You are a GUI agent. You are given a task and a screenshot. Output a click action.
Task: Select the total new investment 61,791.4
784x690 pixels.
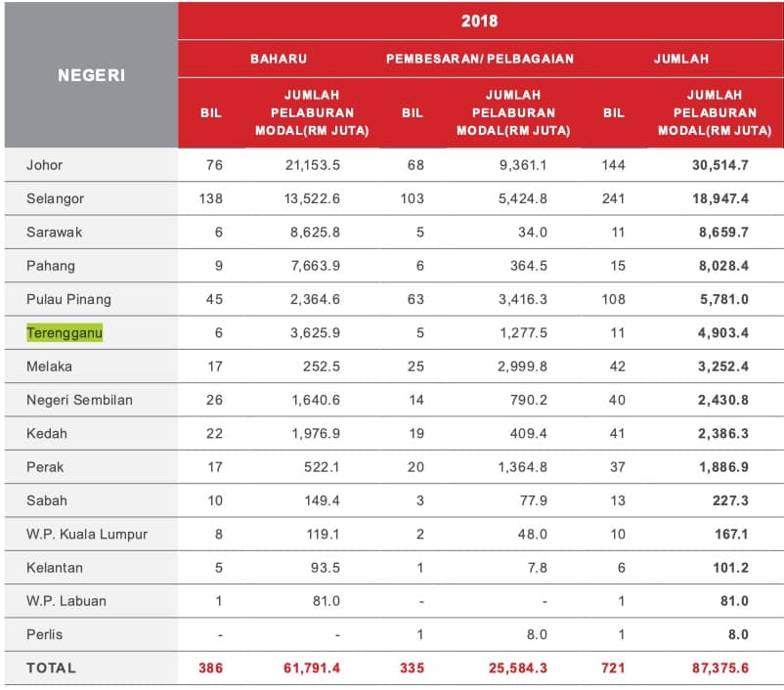click(312, 668)
